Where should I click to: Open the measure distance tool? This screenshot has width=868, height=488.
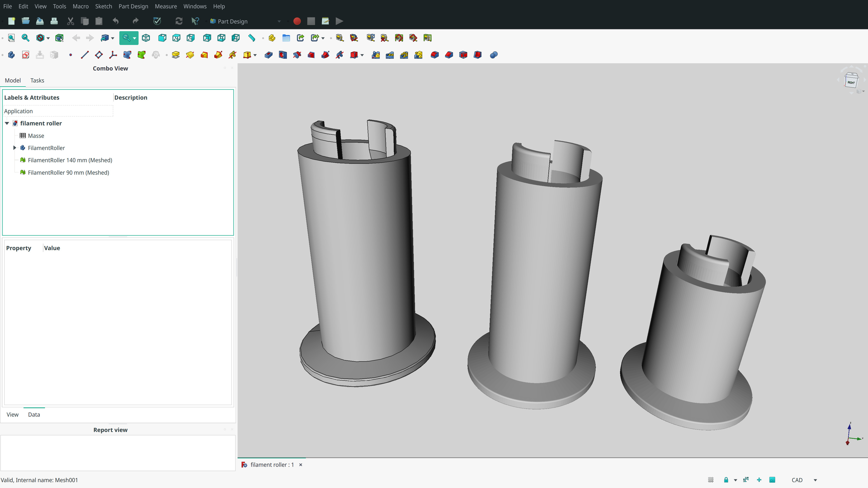(251, 38)
